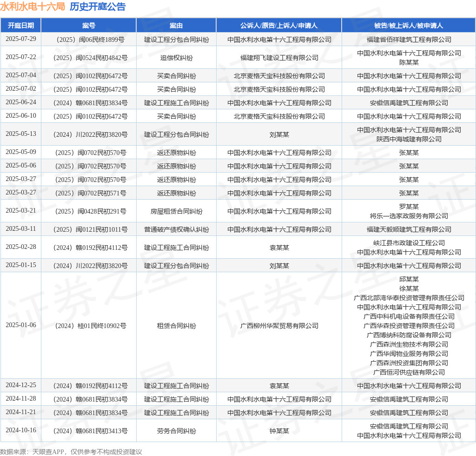Select the date cell "2025-03-21"
The width and height of the screenshot is (476, 456).
(20, 210)
